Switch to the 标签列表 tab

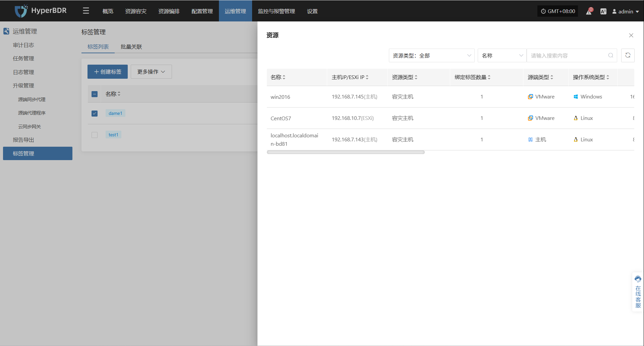(98, 47)
